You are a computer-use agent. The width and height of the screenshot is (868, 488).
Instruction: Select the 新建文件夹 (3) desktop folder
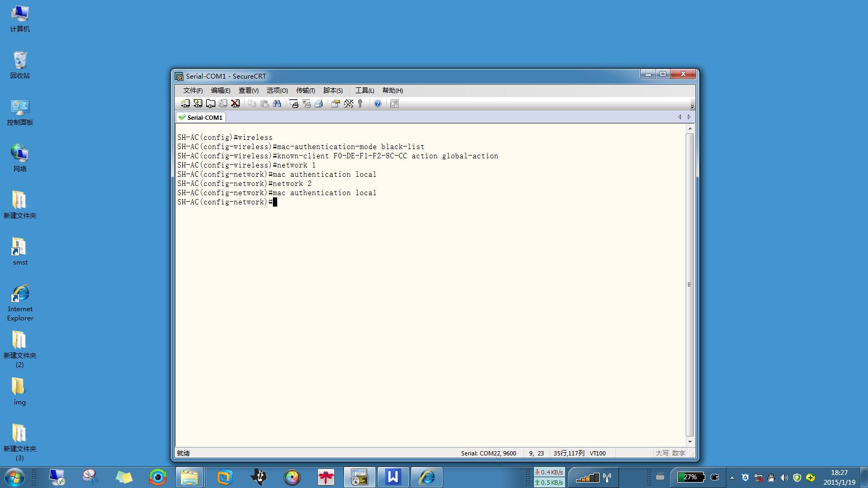[x=20, y=443]
